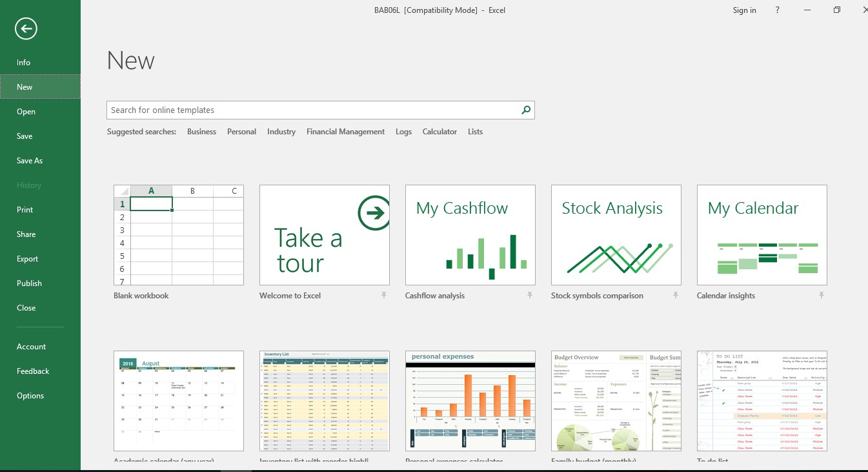Restore down the Excel window
The height and width of the screenshot is (472, 868).
pyautogui.click(x=837, y=10)
